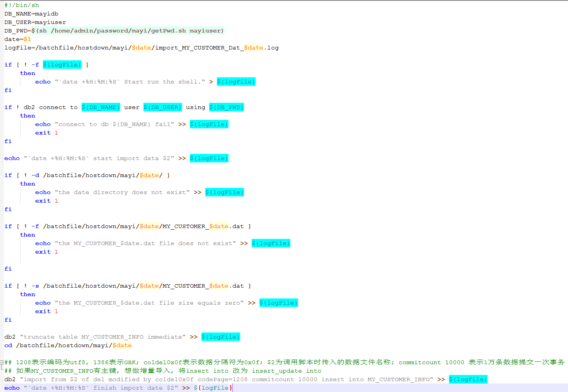Click ${logFile} after file size equals zero

coord(279,303)
